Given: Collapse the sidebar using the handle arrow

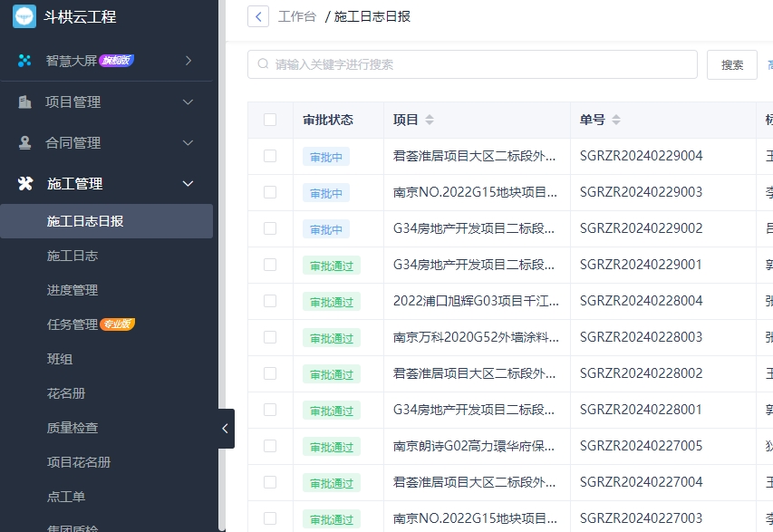Looking at the screenshot, I should click(x=225, y=429).
